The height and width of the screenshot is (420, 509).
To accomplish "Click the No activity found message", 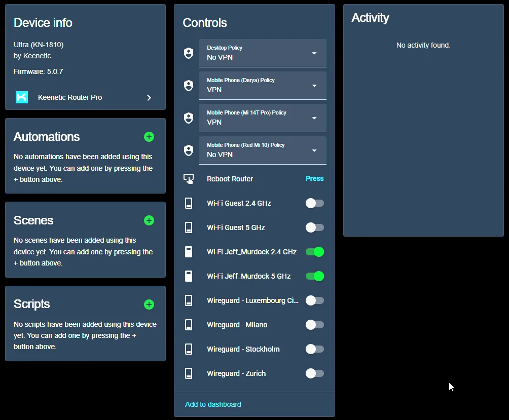I will (423, 45).
